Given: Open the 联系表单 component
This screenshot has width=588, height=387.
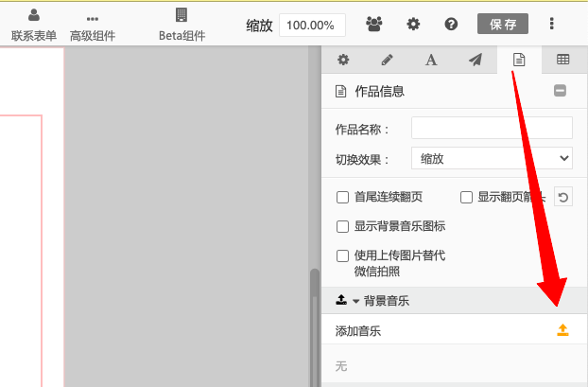Looking at the screenshot, I should click(34, 25).
